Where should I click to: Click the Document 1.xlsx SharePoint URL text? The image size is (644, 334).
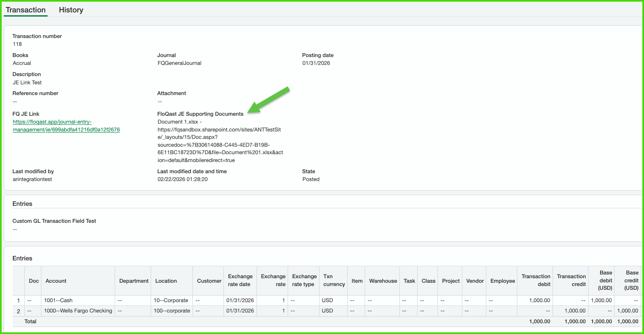pyautogui.click(x=219, y=141)
